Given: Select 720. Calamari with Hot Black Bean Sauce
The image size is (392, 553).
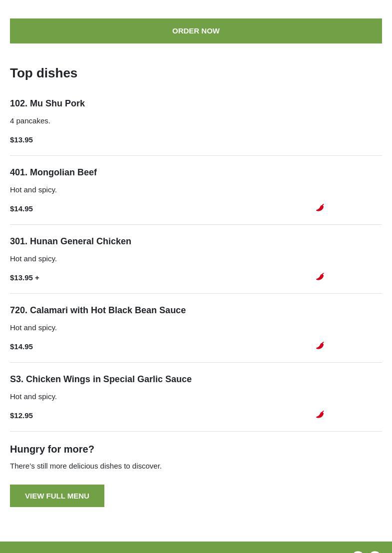Looking at the screenshot, I should (98, 310).
